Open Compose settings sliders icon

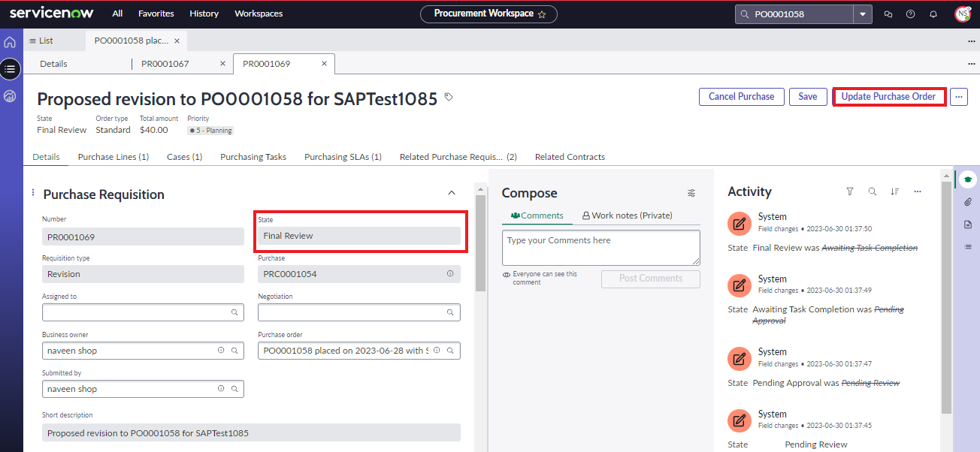point(691,193)
